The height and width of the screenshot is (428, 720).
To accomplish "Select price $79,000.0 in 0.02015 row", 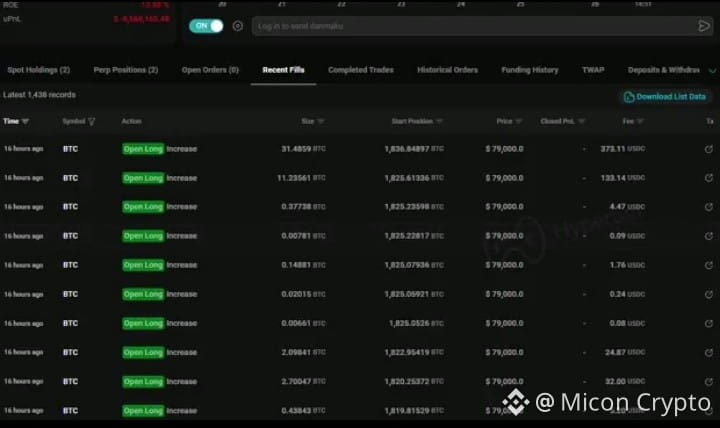I will pyautogui.click(x=504, y=294).
